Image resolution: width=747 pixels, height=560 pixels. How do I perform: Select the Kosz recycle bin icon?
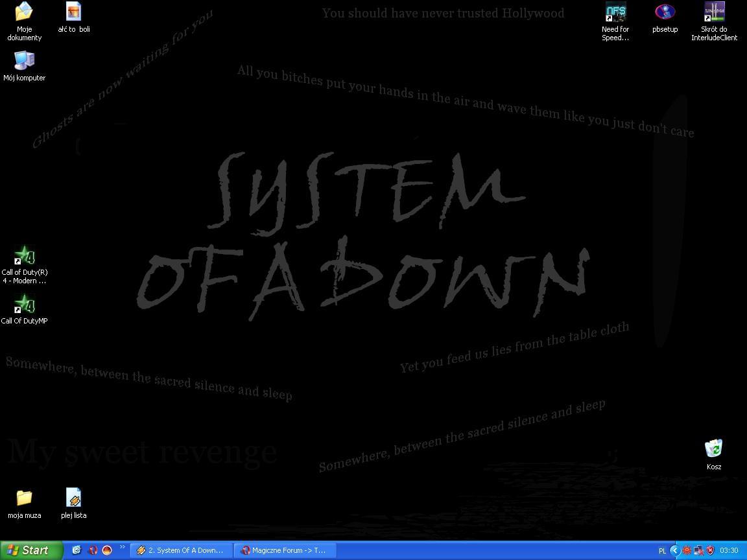tap(714, 455)
